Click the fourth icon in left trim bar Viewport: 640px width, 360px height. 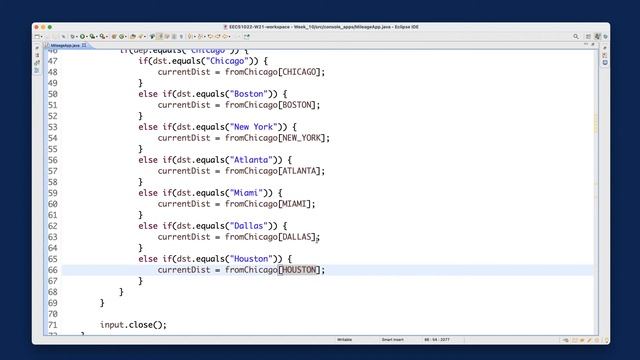point(37,71)
